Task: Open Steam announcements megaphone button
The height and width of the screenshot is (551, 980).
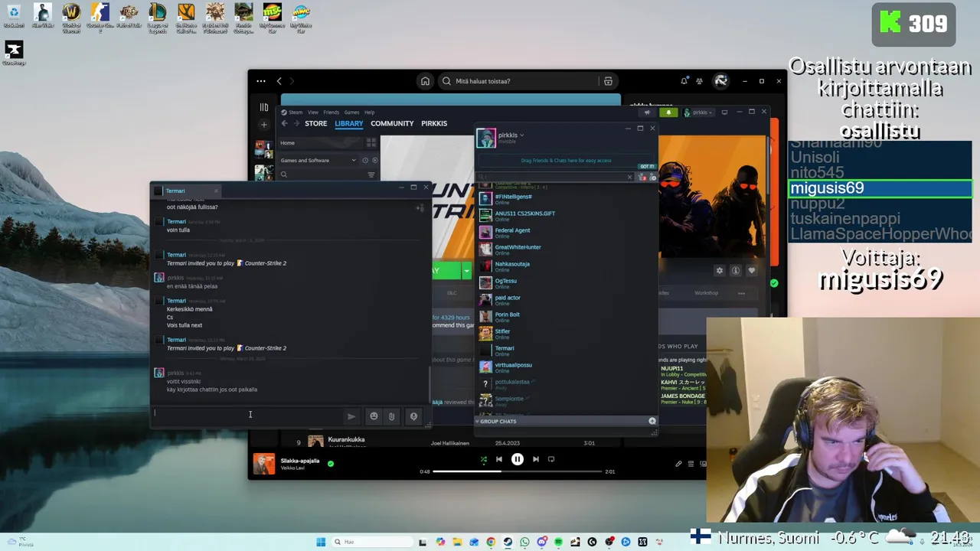Action: click(647, 112)
